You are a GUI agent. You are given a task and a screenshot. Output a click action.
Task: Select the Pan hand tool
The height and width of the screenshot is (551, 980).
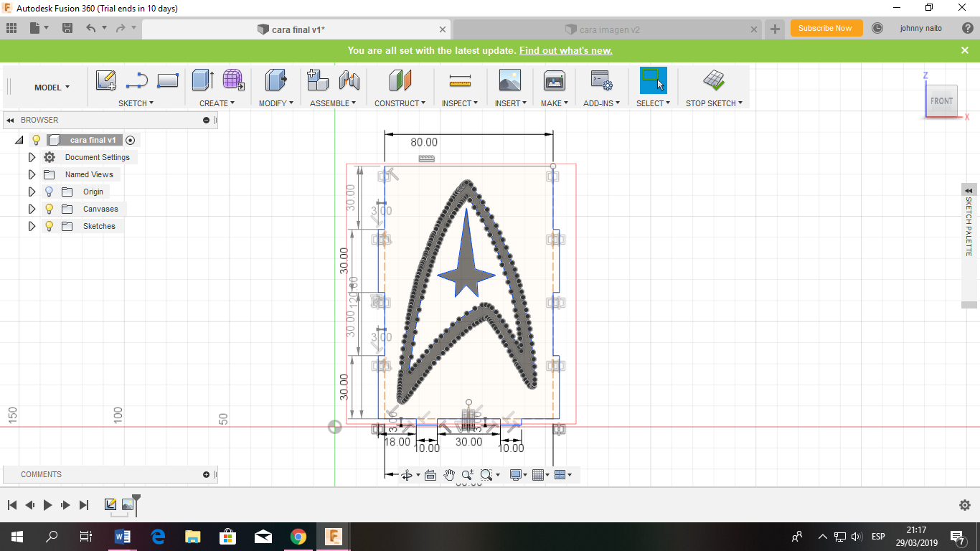(x=449, y=474)
